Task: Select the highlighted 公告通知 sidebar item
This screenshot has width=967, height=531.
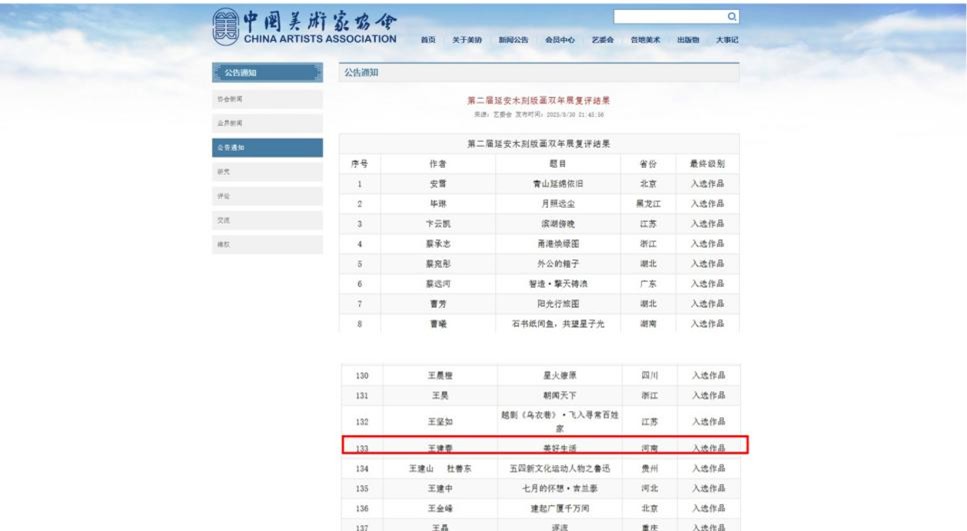Action: [267, 148]
